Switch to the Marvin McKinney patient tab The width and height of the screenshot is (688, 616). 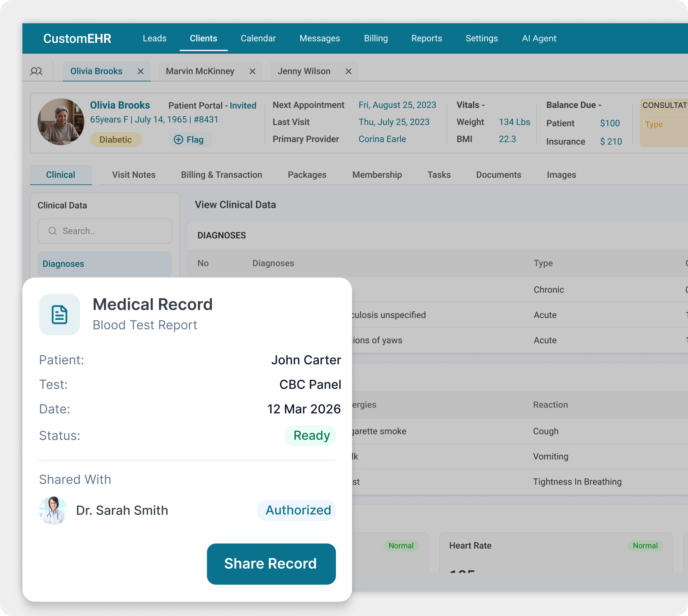tap(200, 71)
